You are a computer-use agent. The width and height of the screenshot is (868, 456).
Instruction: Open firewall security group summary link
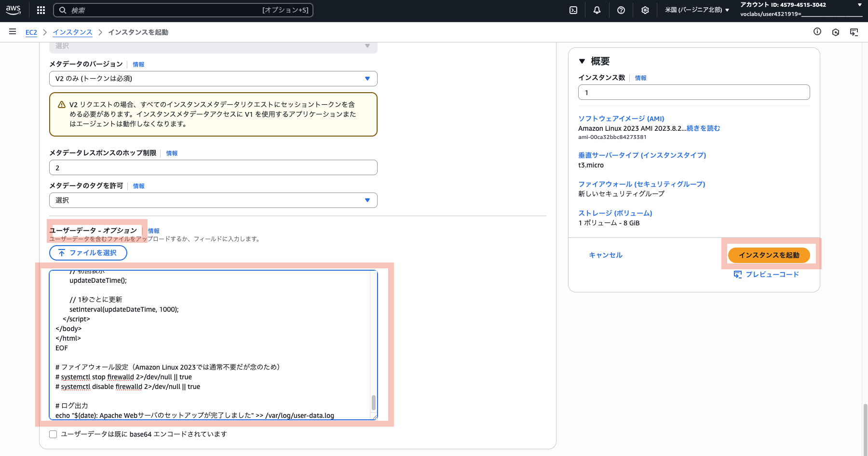coord(641,184)
